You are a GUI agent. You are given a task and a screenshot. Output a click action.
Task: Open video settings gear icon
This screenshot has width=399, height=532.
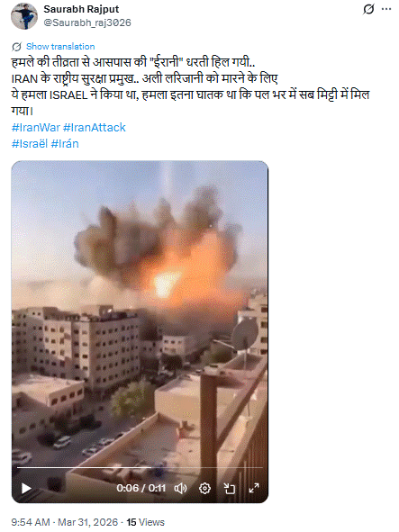click(x=204, y=488)
